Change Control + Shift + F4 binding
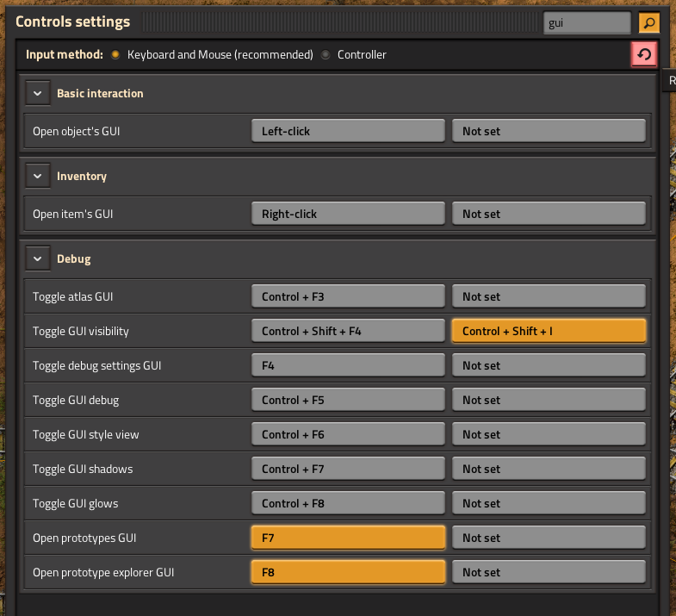The width and height of the screenshot is (676, 616). 348,331
